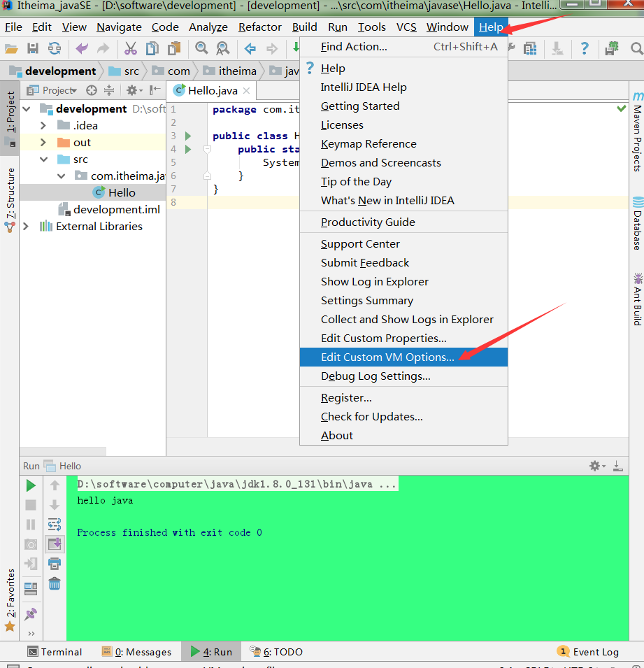Choose Check for Updates in Help menu
The height and width of the screenshot is (668, 644).
coord(371,416)
